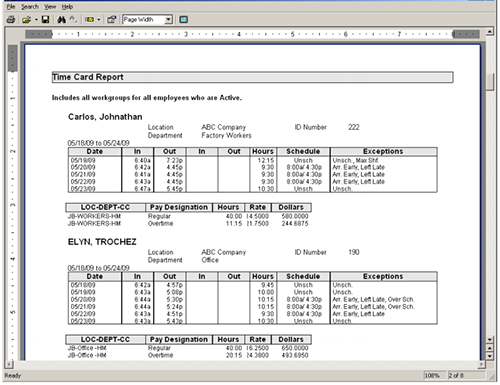Click ID number value 222
The height and width of the screenshot is (385, 500).
[354, 127]
